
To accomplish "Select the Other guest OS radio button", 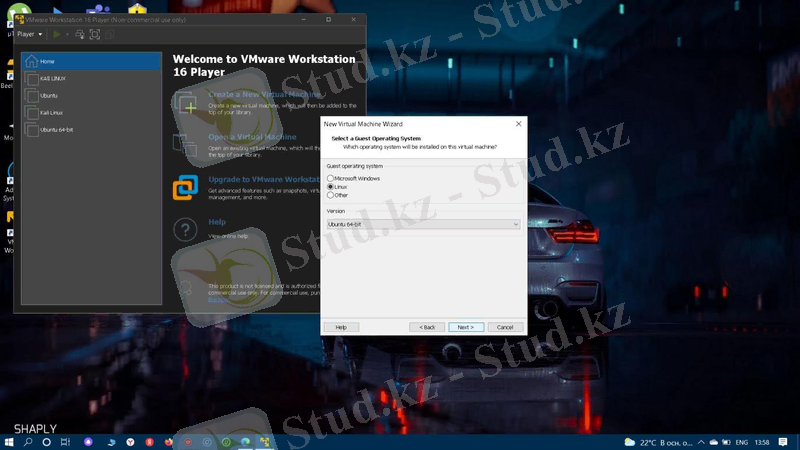I will pyautogui.click(x=330, y=195).
